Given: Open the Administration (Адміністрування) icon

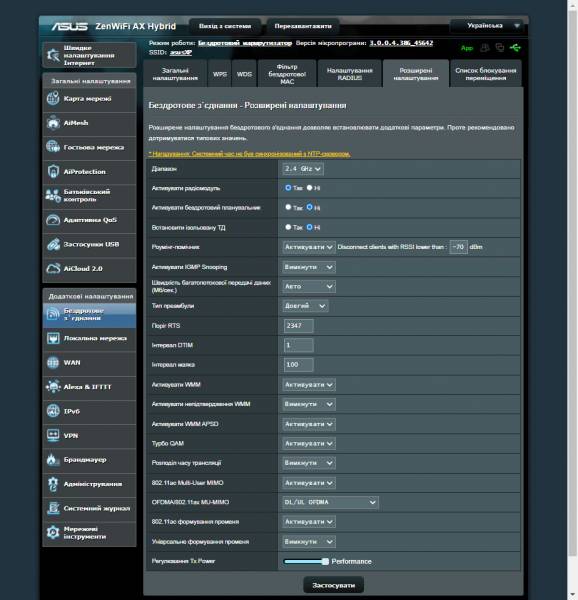Looking at the screenshot, I should pos(53,484).
